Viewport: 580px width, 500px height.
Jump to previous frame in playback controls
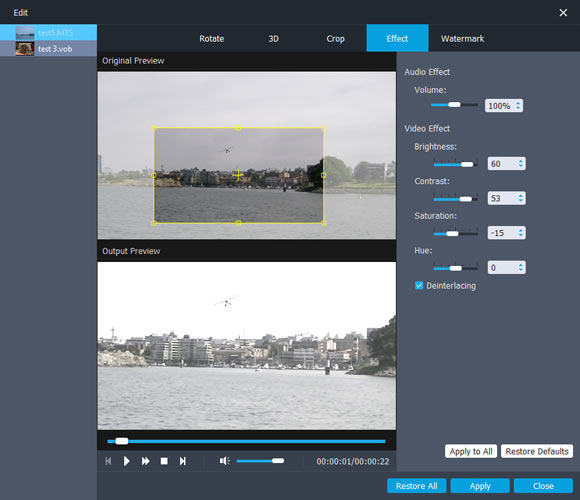coord(108,461)
